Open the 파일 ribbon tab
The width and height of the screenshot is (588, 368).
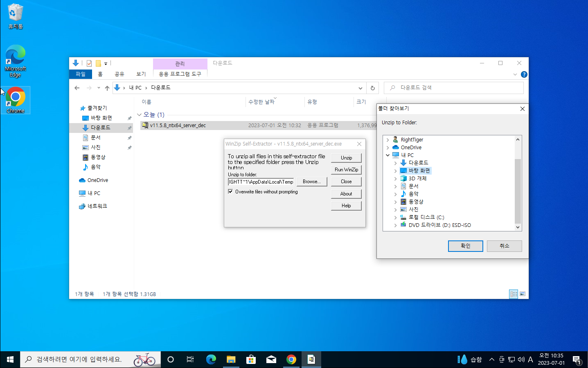coord(81,74)
